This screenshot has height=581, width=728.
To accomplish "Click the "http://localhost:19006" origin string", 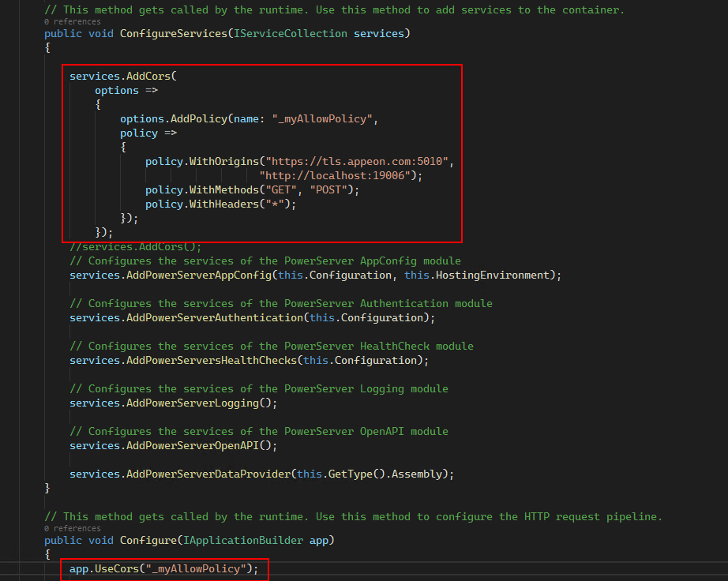I will coord(340,175).
